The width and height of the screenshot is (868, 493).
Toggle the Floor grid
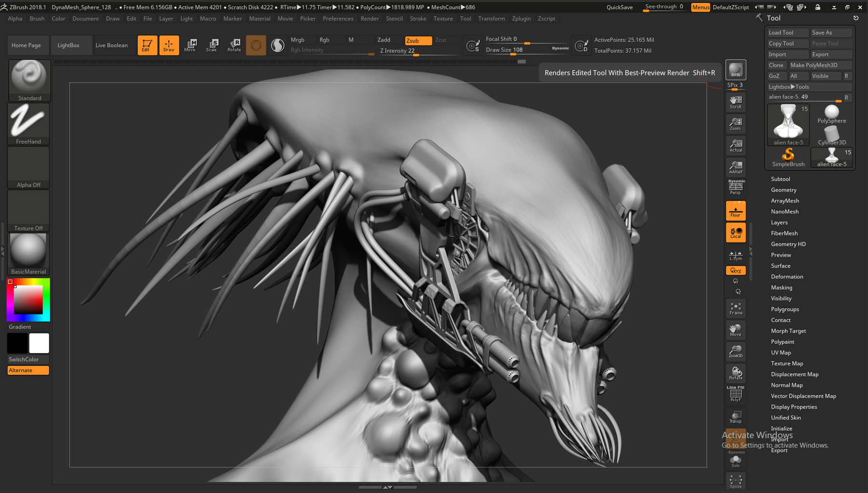(735, 210)
